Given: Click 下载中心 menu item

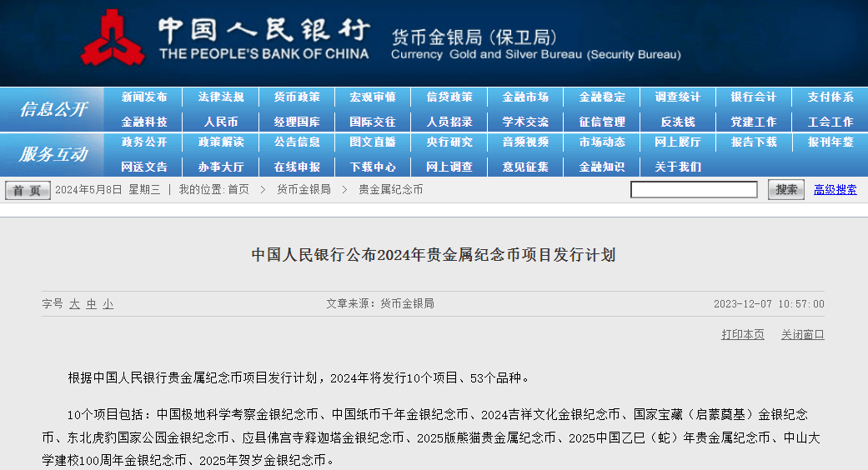Looking at the screenshot, I should coord(373,167).
